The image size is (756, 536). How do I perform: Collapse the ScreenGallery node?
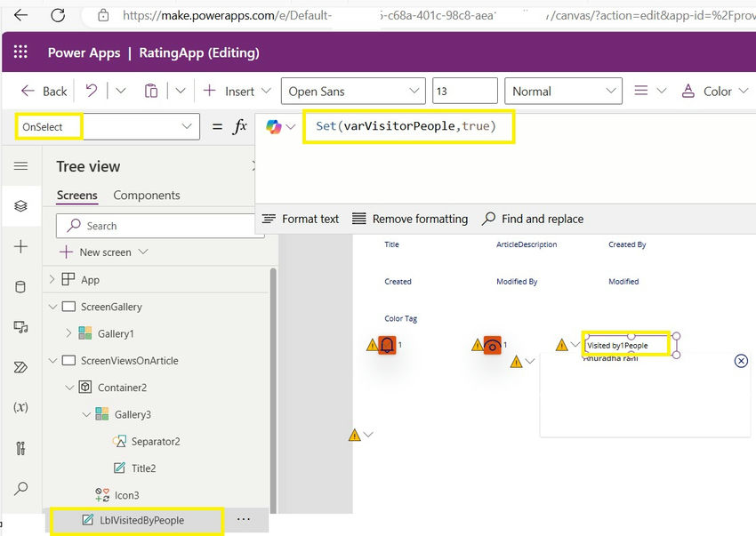[52, 307]
